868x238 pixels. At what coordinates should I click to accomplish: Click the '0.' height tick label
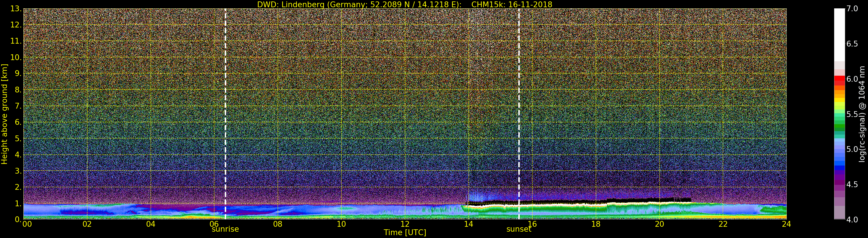pyautogui.click(x=18, y=219)
